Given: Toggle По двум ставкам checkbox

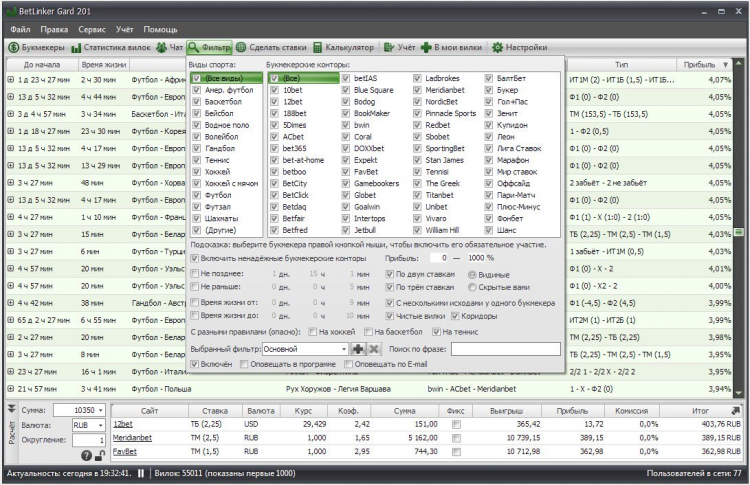Looking at the screenshot, I should [389, 275].
